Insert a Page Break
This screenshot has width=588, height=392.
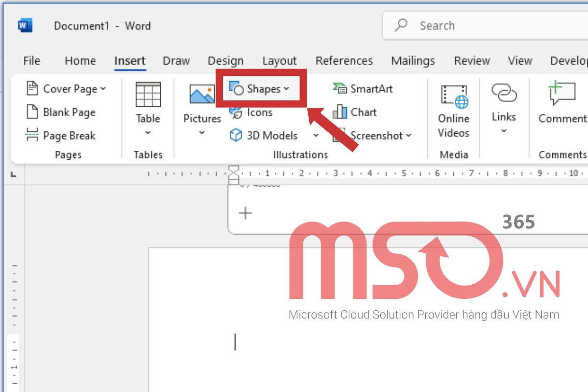pos(61,136)
